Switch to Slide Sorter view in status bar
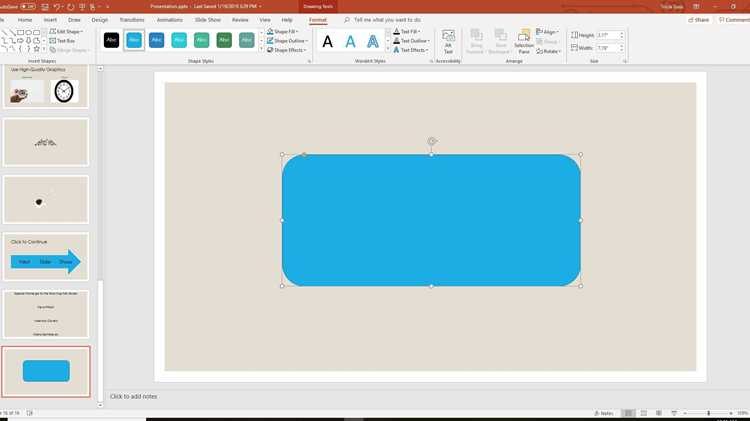This screenshot has height=421, width=750. pyautogui.click(x=644, y=413)
